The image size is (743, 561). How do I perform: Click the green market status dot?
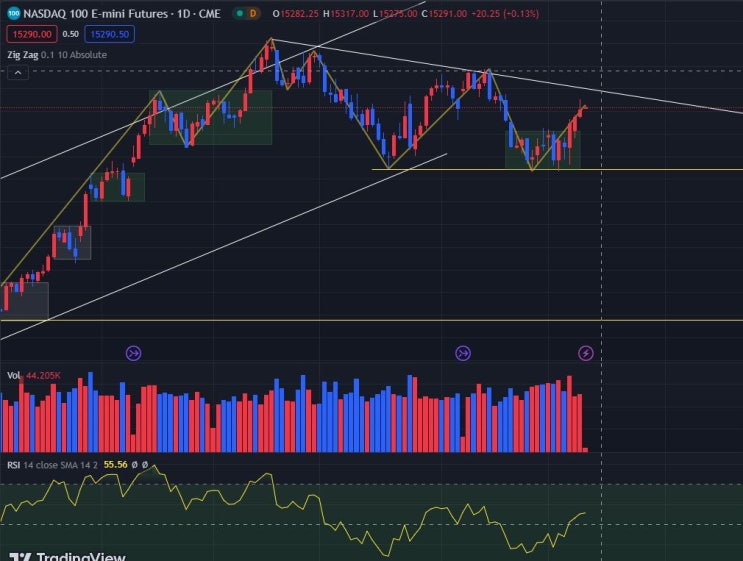point(240,14)
